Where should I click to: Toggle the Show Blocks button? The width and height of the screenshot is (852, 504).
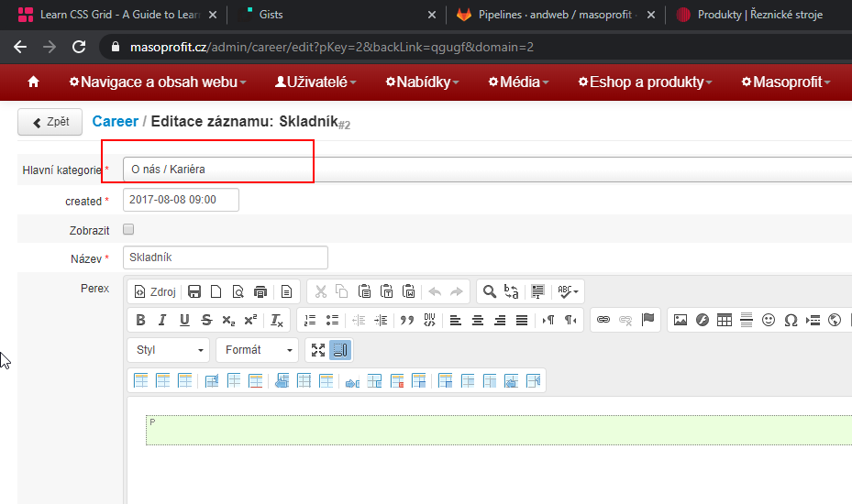coord(340,350)
